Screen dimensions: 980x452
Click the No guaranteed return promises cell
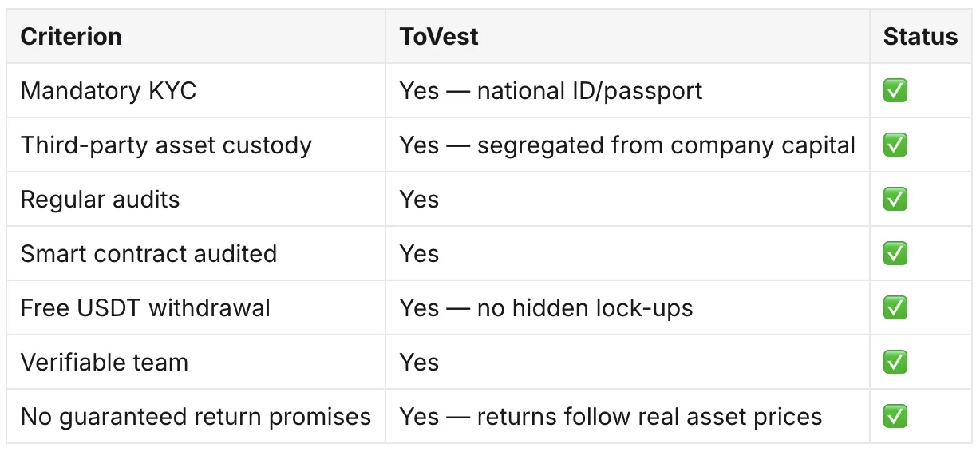click(x=196, y=417)
